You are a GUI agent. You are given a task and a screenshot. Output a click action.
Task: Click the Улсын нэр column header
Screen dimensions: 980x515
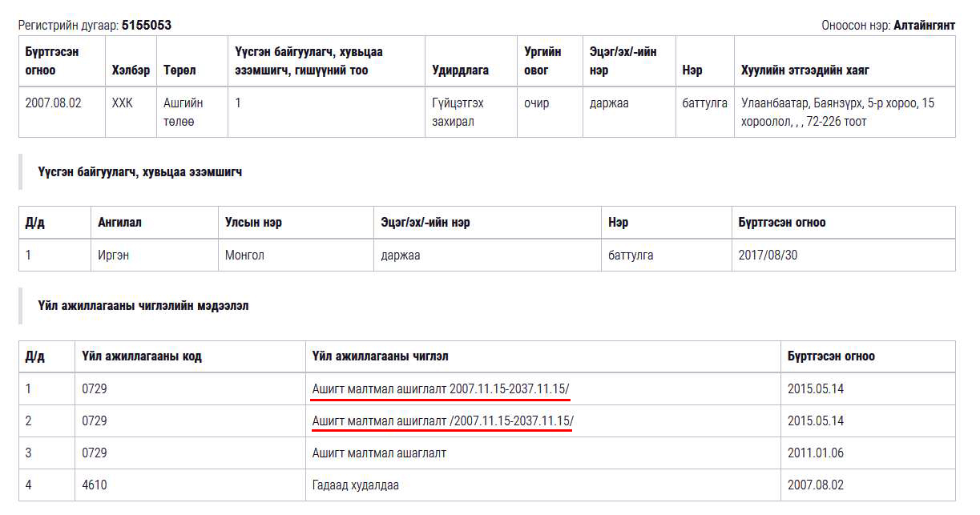coord(253,223)
